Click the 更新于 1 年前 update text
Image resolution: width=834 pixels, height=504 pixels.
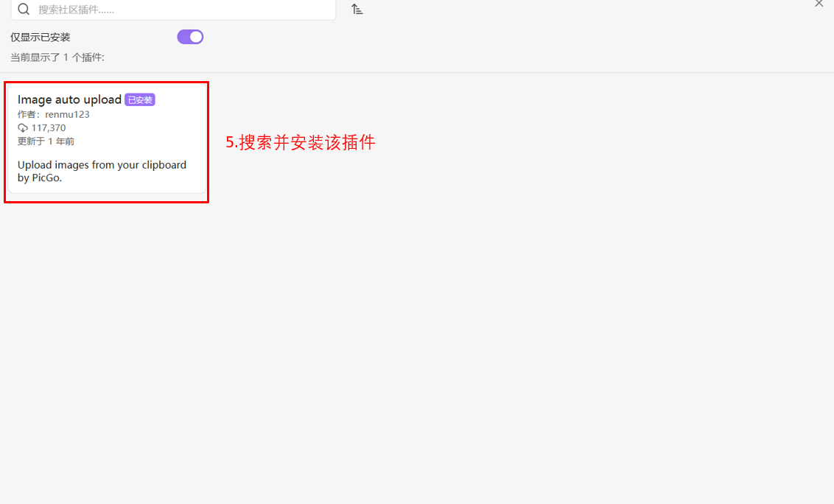tap(46, 141)
